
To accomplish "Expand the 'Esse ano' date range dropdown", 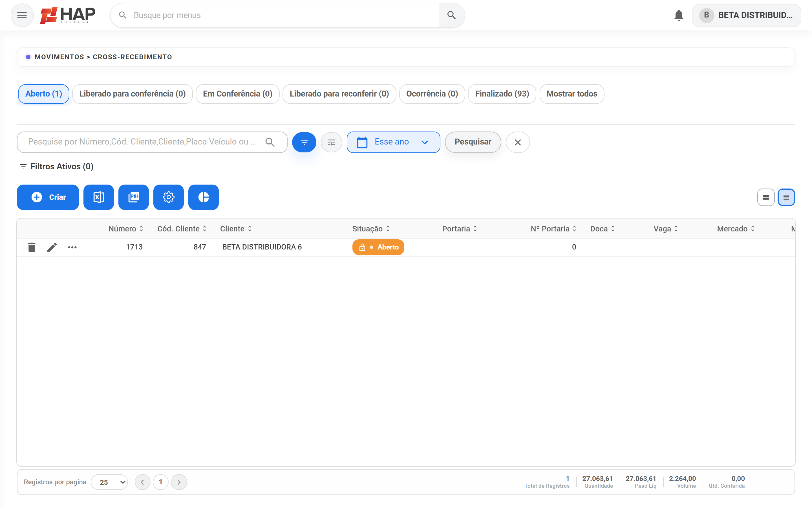I will coord(393,142).
